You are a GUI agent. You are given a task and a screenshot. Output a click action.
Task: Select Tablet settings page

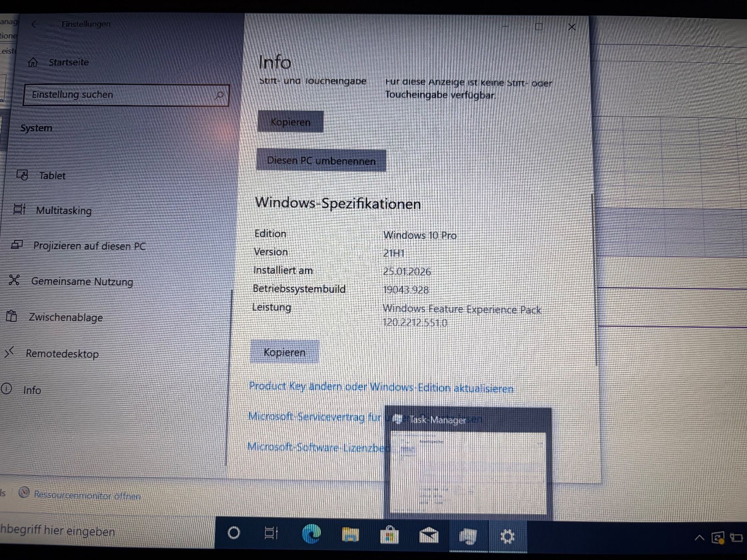pyautogui.click(x=52, y=176)
